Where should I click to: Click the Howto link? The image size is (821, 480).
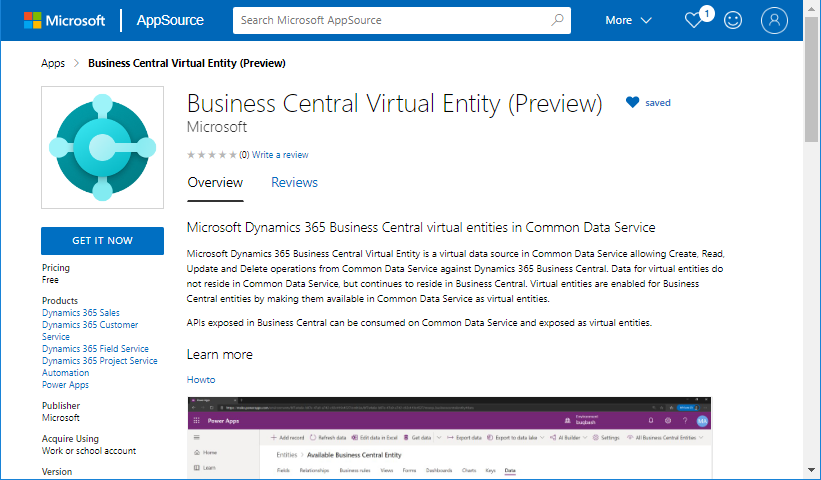click(x=201, y=380)
